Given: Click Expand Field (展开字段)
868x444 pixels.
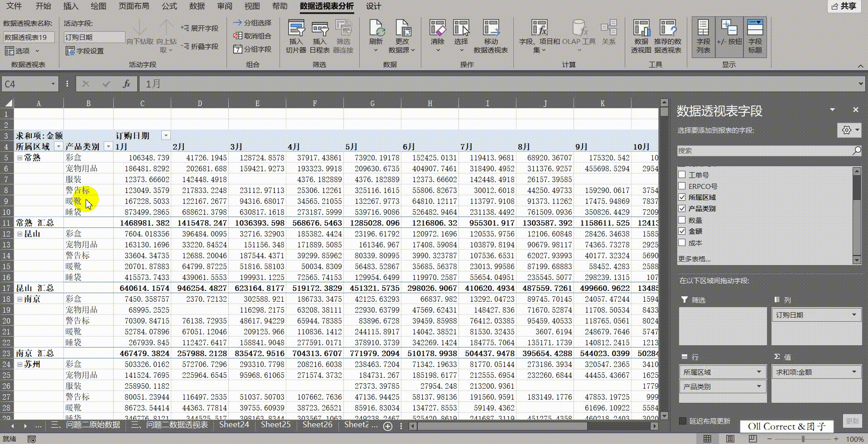Looking at the screenshot, I should pos(200,28).
